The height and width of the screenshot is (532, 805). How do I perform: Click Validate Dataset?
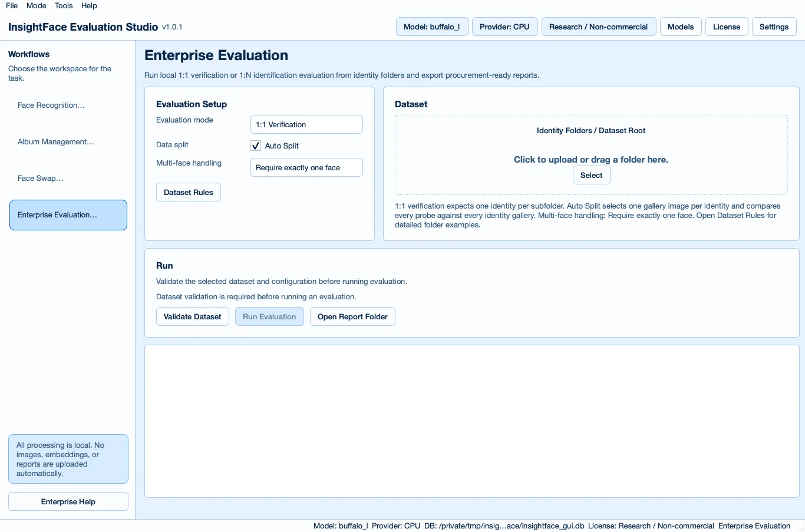pos(193,316)
